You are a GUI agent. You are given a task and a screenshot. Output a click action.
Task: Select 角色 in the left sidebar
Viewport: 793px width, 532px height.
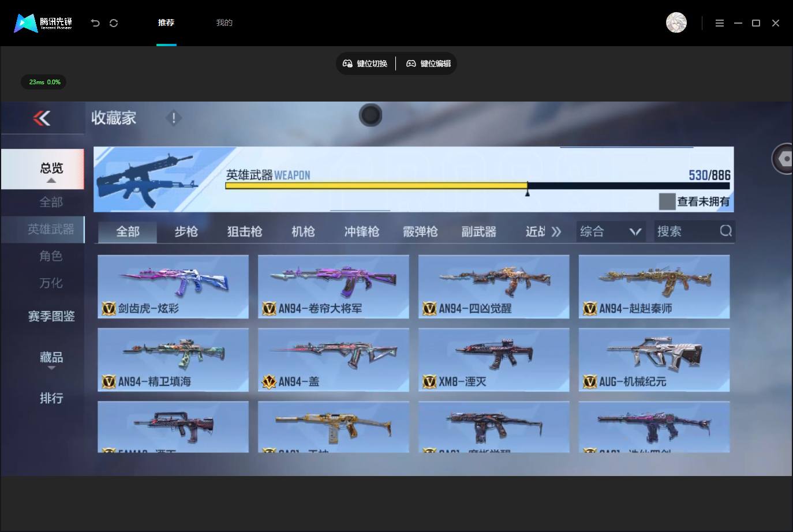coord(51,256)
